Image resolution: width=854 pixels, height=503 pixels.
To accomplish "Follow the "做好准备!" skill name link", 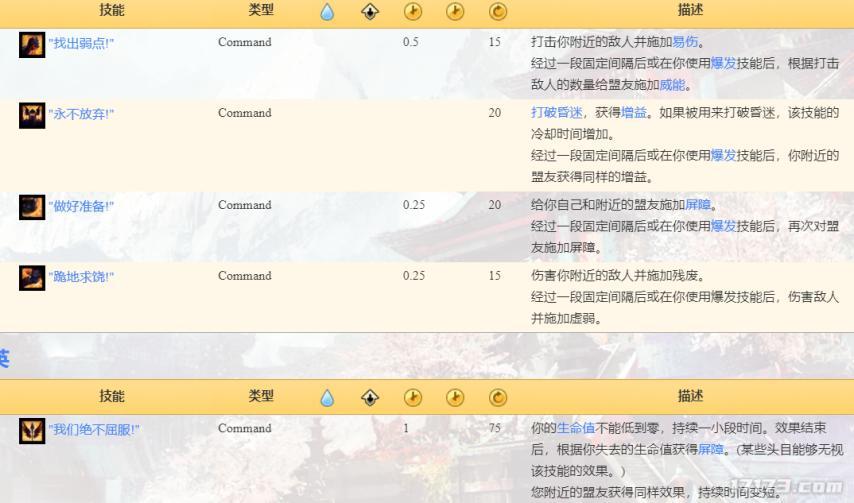I will (x=81, y=207).
